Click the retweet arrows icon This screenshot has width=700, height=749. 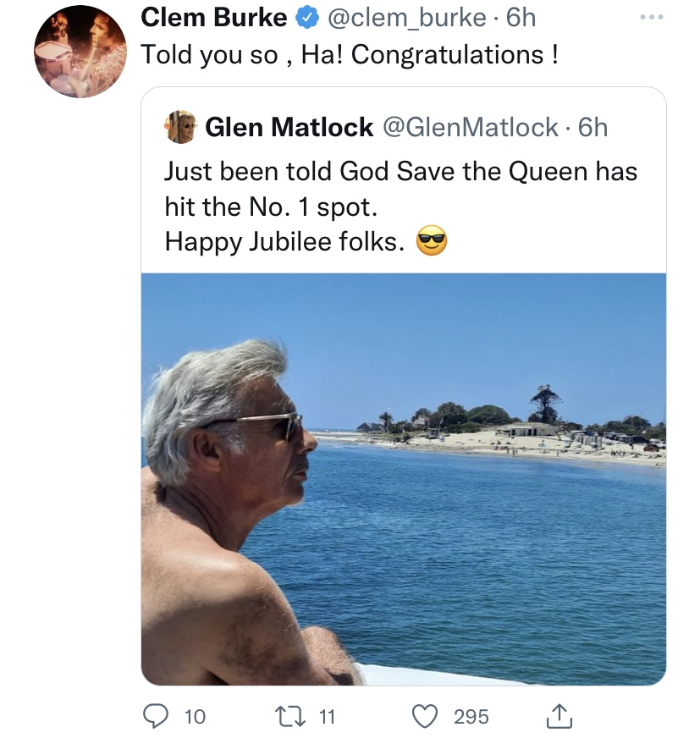[296, 716]
